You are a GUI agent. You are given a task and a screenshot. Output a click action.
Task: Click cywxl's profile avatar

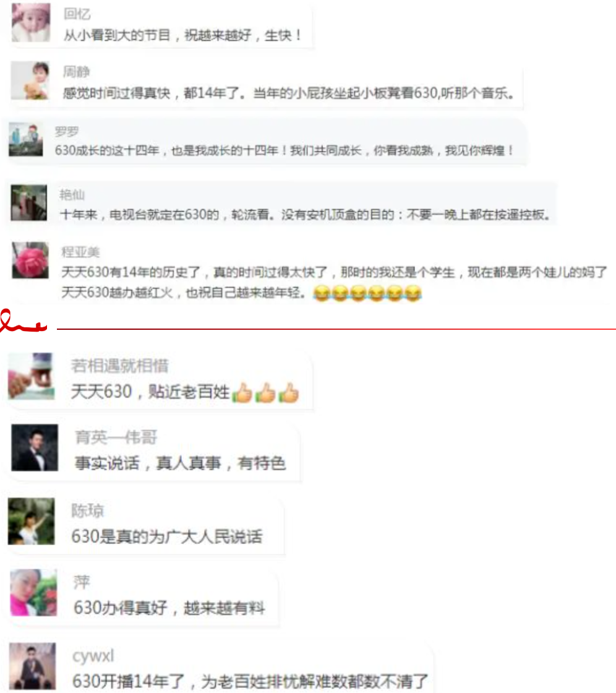[33, 666]
